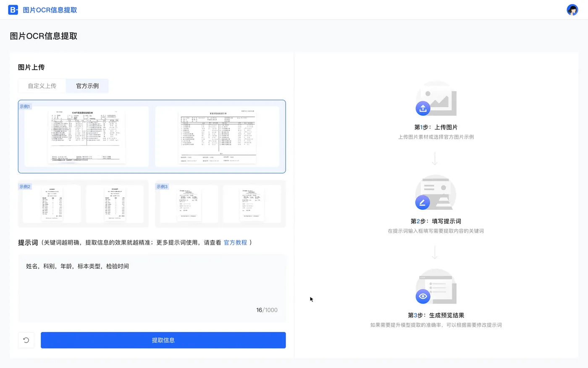Viewport: 588px width, 368px height.
Task: Click the 第3步：生成预览结果 step title
Action: point(436,315)
